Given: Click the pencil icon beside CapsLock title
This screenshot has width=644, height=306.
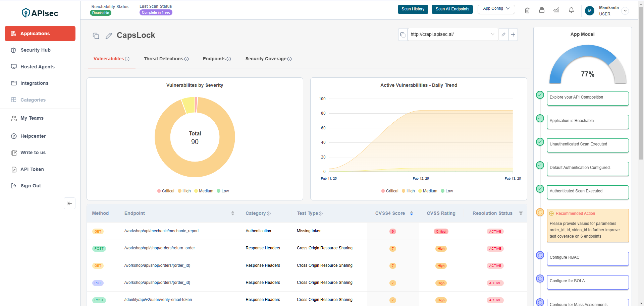Looking at the screenshot, I should [108, 36].
